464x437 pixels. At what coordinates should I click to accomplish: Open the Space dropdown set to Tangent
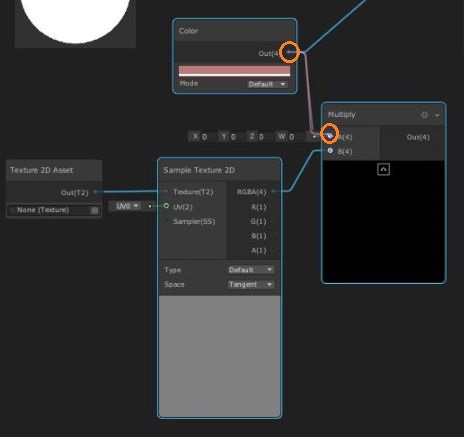(x=251, y=284)
